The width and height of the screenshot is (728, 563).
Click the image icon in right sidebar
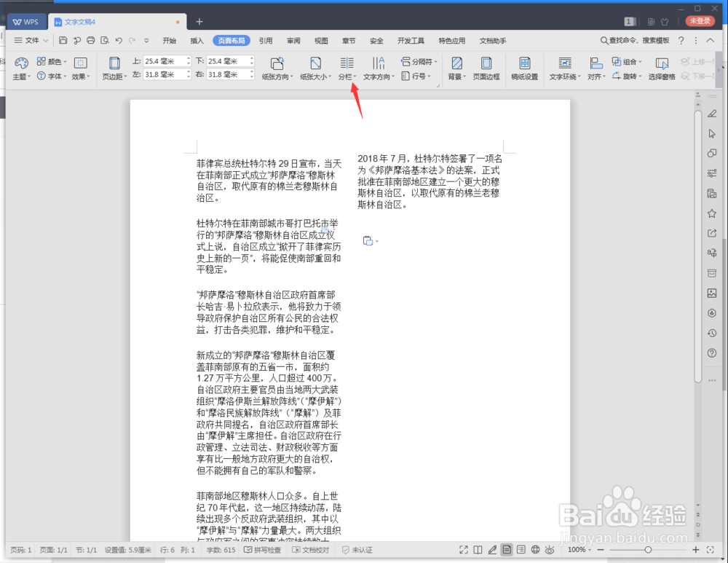[712, 293]
